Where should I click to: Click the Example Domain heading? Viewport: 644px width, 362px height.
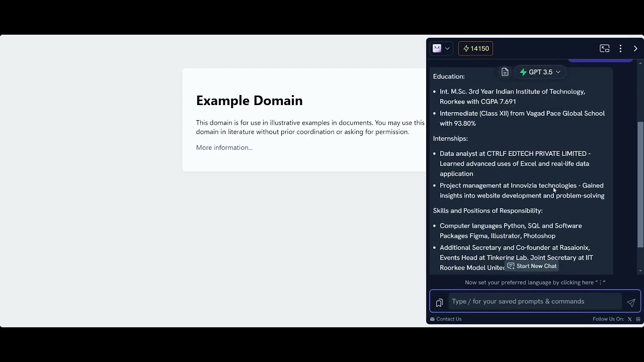tap(250, 101)
